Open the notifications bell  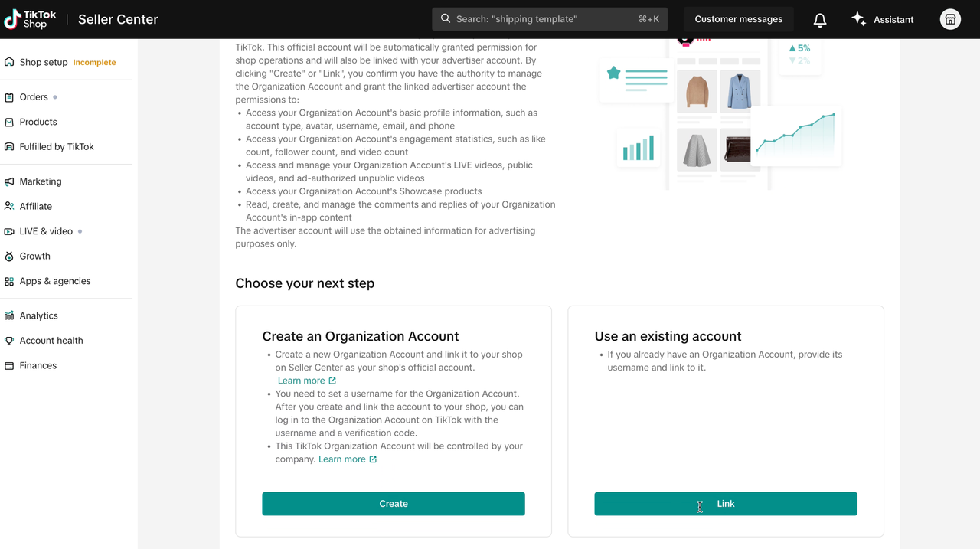click(819, 20)
